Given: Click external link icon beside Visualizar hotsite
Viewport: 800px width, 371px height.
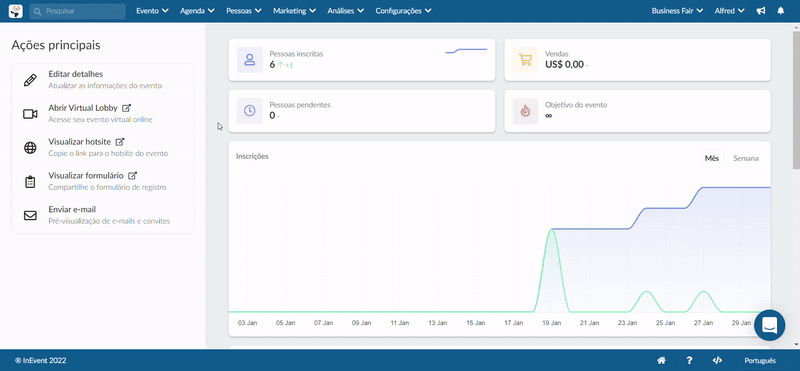Looking at the screenshot, I should pyautogui.click(x=120, y=141).
